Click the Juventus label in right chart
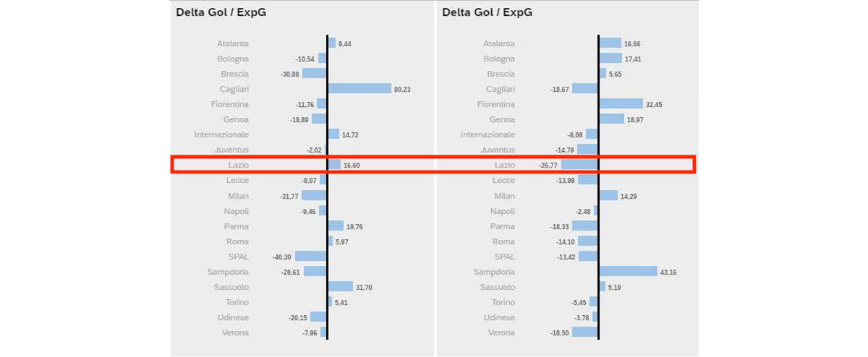868x357 pixels. (x=498, y=150)
